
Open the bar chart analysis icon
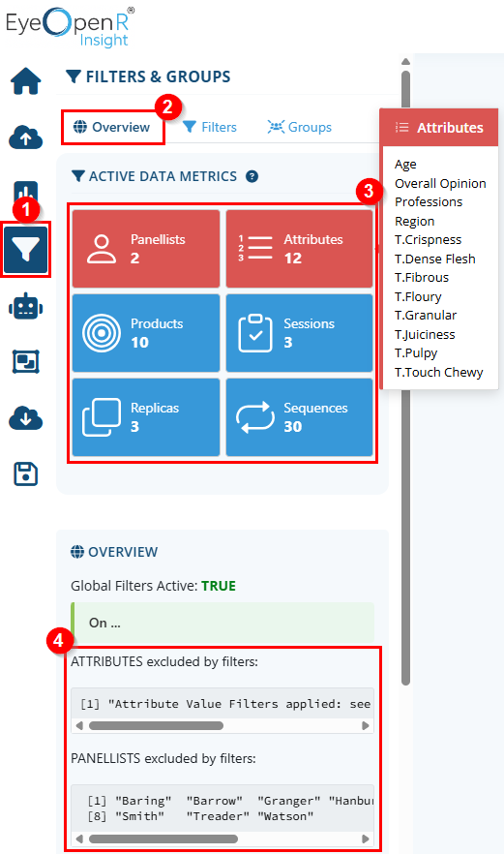(x=25, y=192)
